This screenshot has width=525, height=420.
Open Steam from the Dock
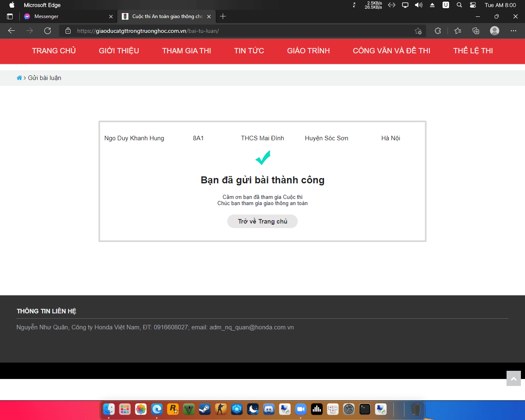(205, 409)
